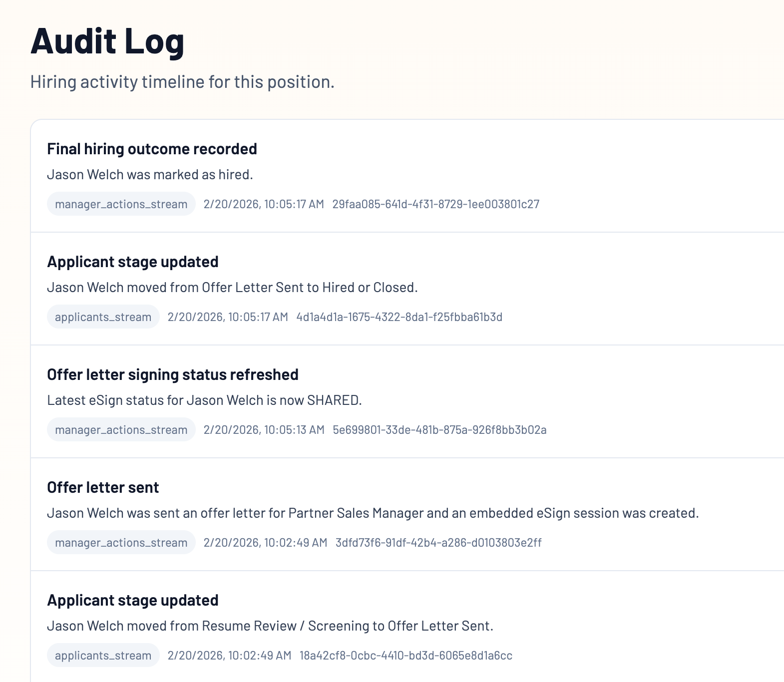
Task: Click the eSign status SHARED description line
Action: pos(204,400)
